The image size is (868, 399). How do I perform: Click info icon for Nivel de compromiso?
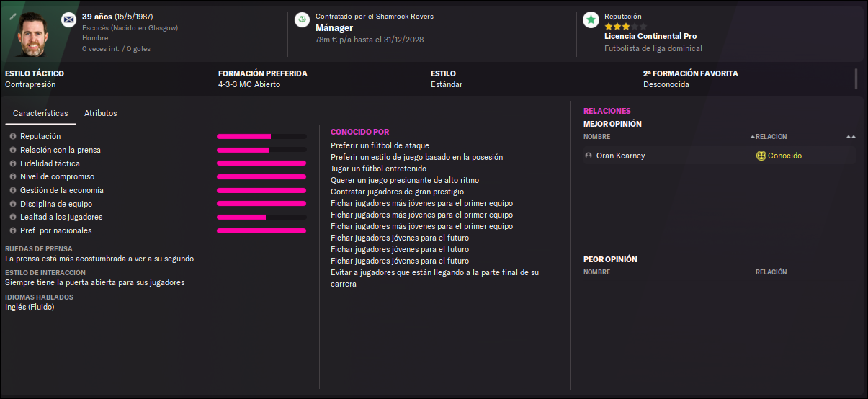click(13, 176)
